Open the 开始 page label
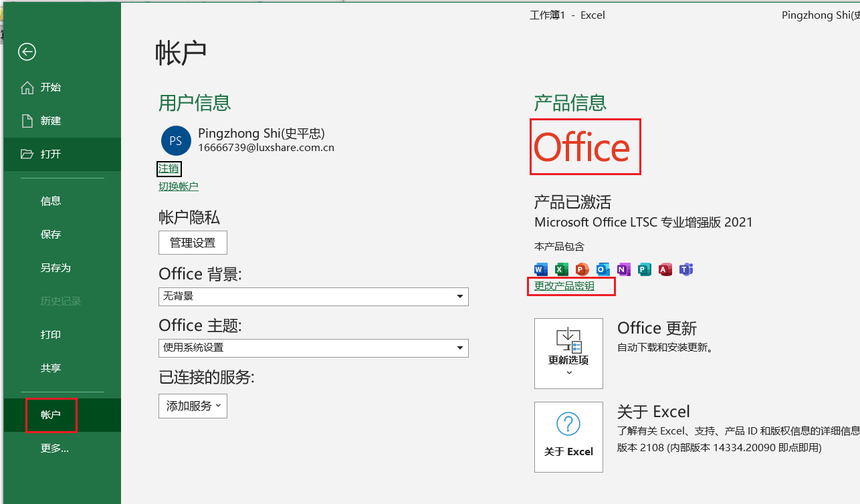This screenshot has height=504, width=860. pos(51,88)
